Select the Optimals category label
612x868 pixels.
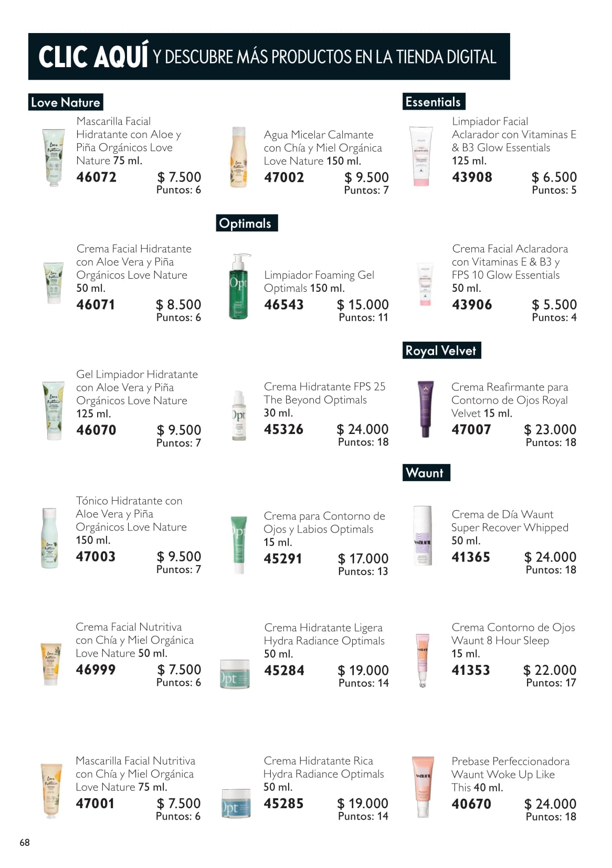click(x=246, y=223)
